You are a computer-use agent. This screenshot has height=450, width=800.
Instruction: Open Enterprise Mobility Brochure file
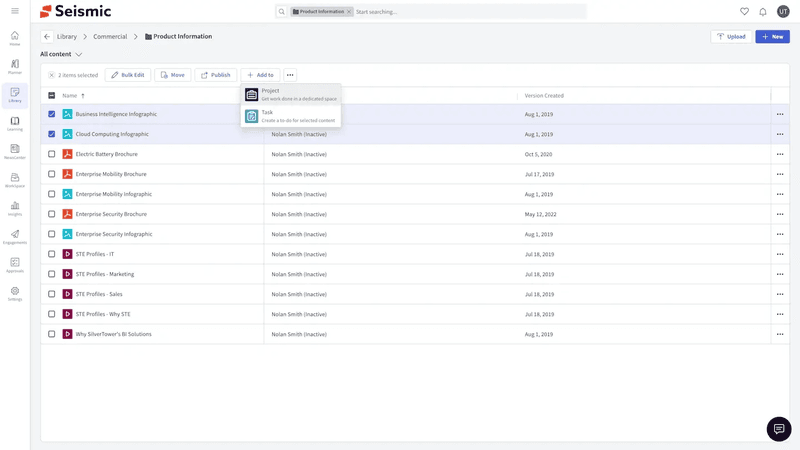(111, 174)
